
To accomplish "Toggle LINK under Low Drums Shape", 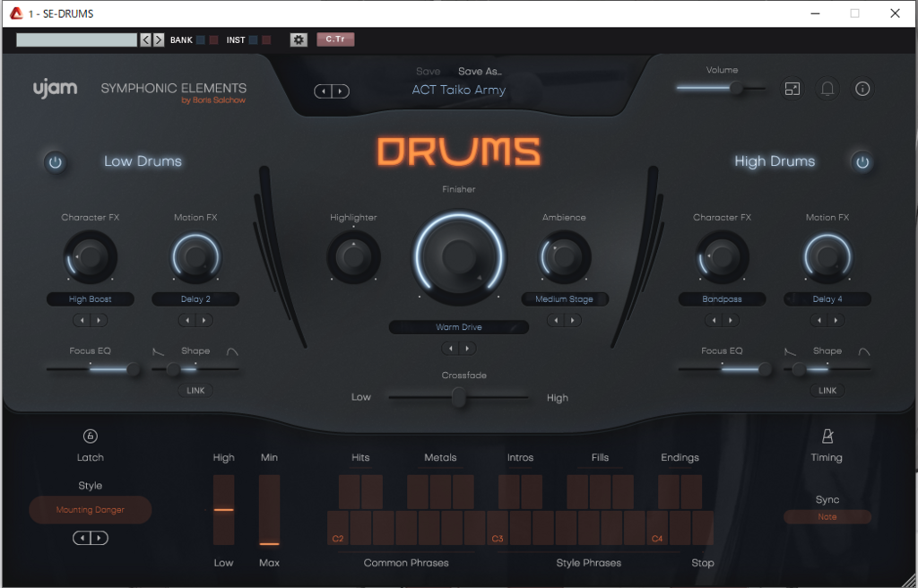I will click(195, 391).
